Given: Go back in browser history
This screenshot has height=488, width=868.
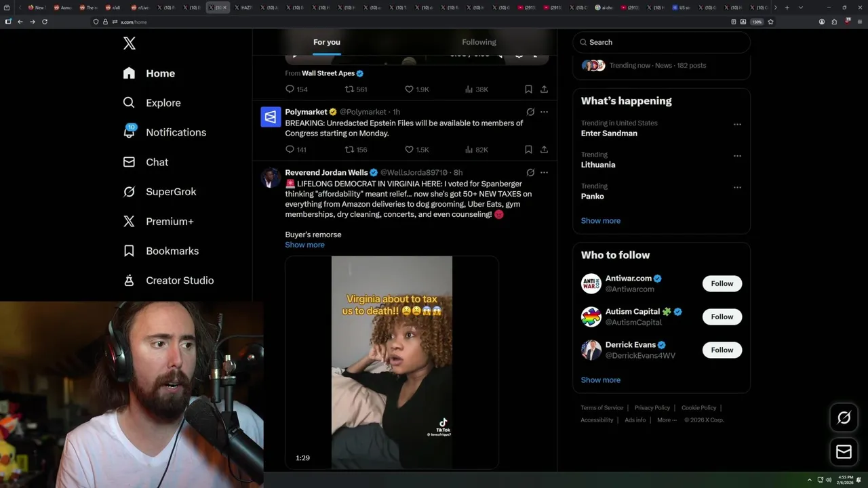Looking at the screenshot, I should [x=20, y=22].
